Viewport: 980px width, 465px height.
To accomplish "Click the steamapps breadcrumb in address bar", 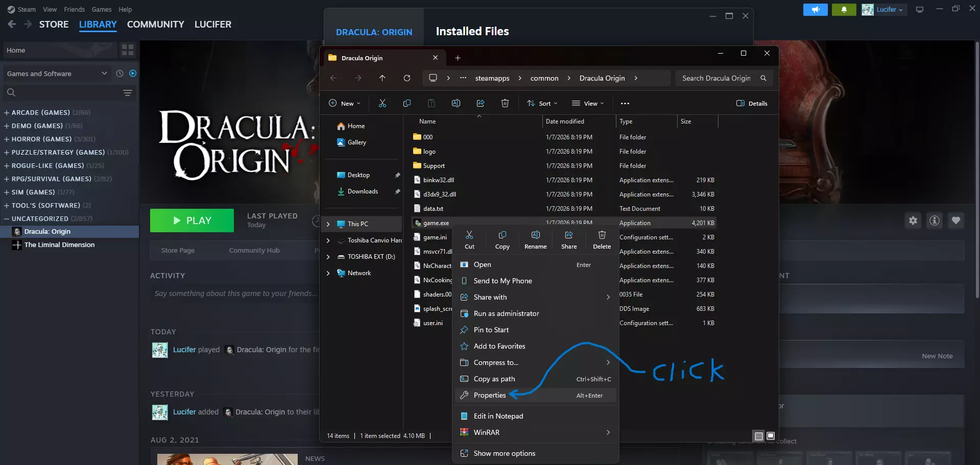I will pyautogui.click(x=492, y=78).
